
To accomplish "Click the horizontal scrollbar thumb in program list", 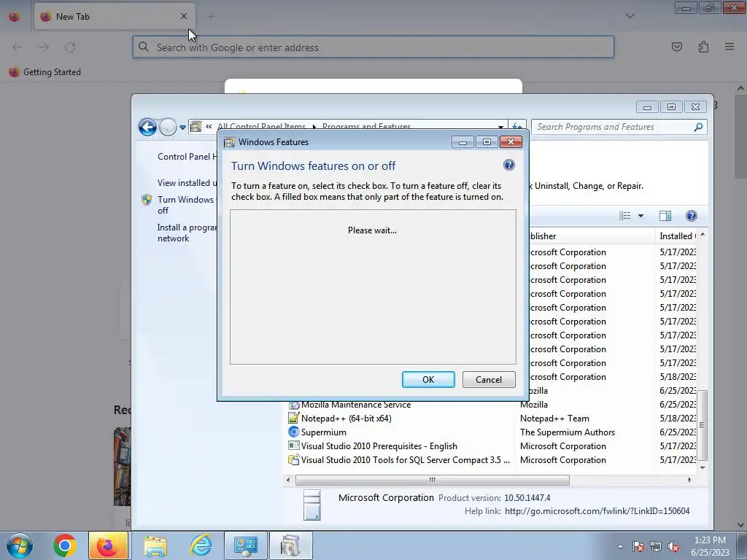I will [432, 480].
